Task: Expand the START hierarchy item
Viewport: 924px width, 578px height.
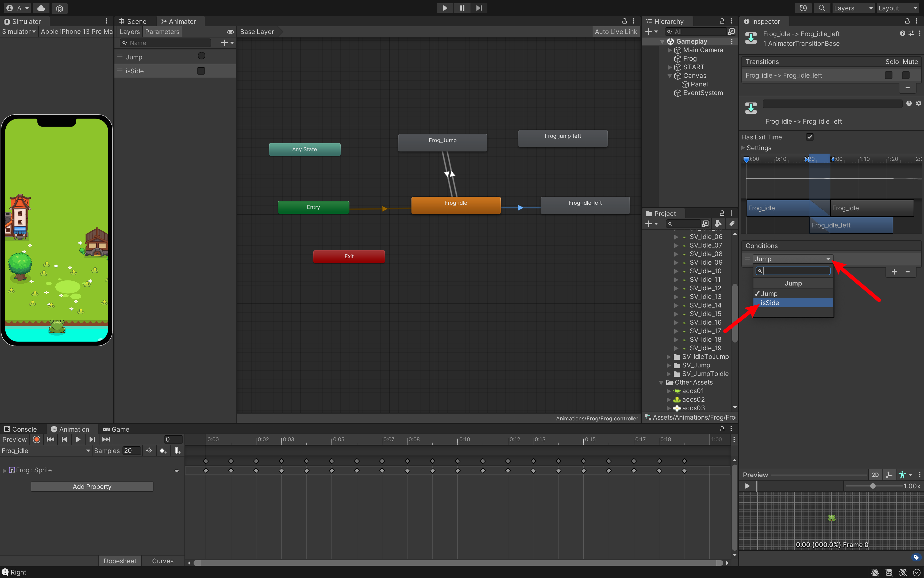Action: point(670,67)
